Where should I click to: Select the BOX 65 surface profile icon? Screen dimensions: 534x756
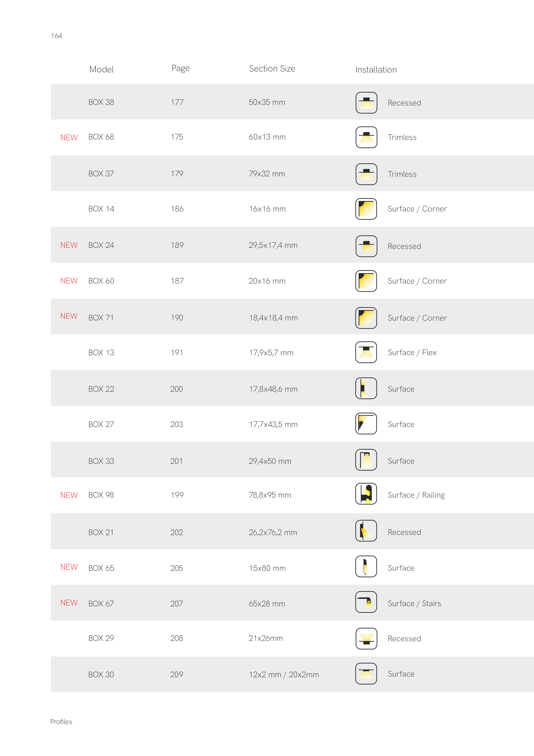[366, 567]
